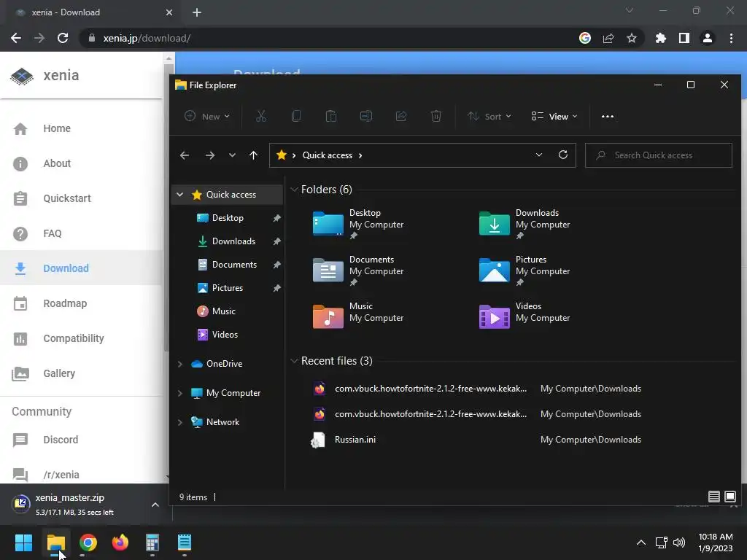Open recent locations dropdown arrow
The width and height of the screenshot is (747, 560).
pyautogui.click(x=232, y=155)
